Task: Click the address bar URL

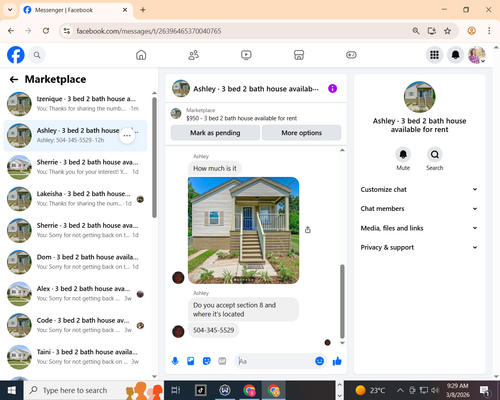Action: point(149,31)
